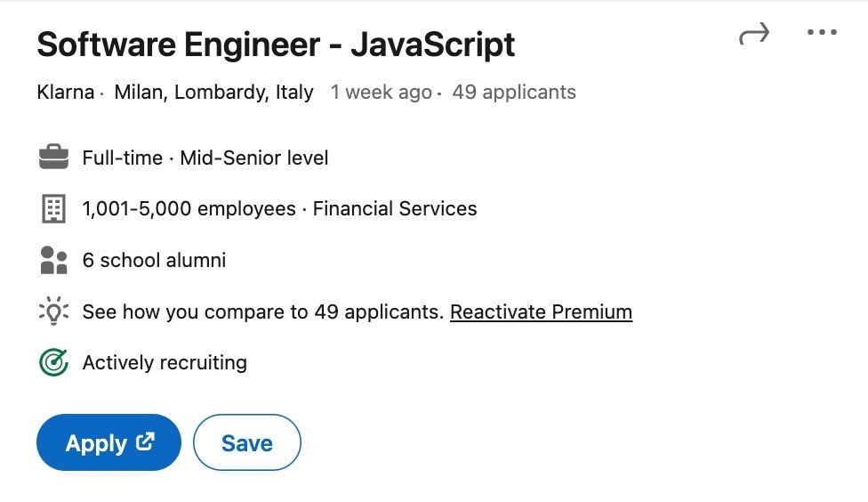The width and height of the screenshot is (868, 502).
Task: Click the briefcase job type icon
Action: click(53, 158)
